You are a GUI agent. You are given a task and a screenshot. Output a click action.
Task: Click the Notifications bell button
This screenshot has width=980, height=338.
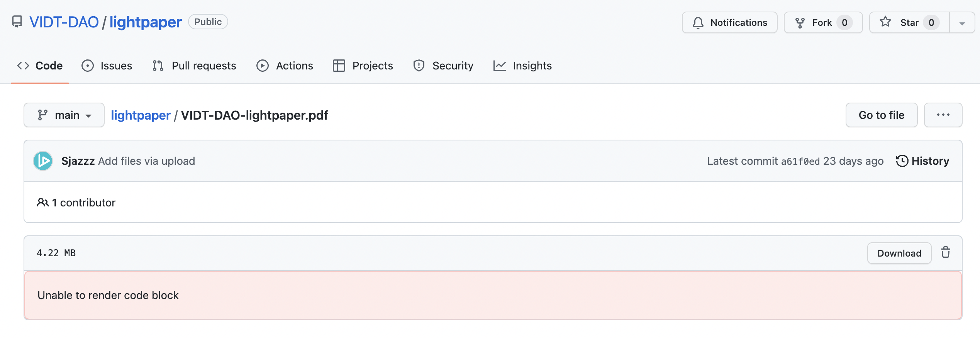pos(729,23)
